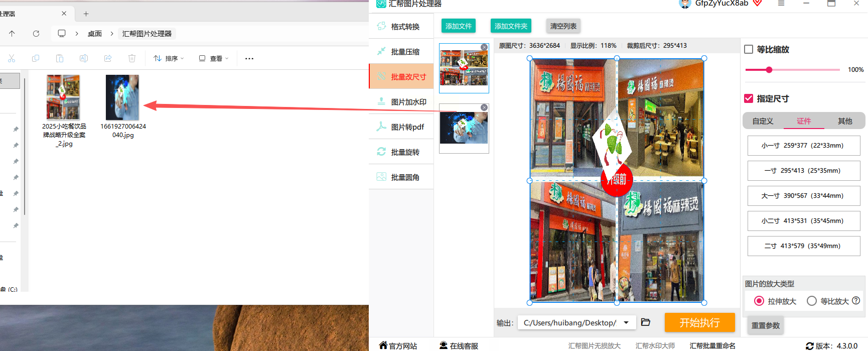This screenshot has width=868, height=351.
Task: Choose 小一寸 259*377 size preset
Action: [x=804, y=146]
